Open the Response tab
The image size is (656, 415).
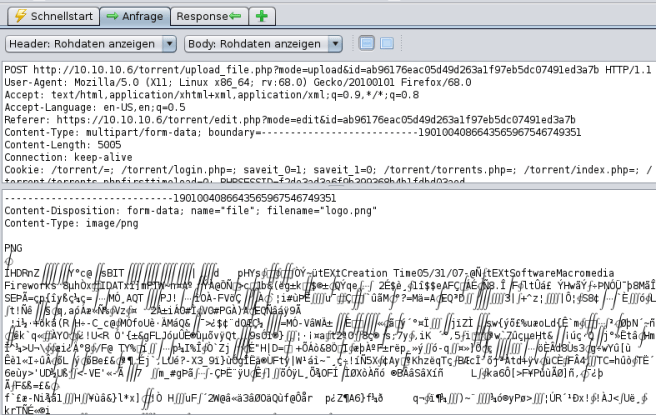(207, 16)
